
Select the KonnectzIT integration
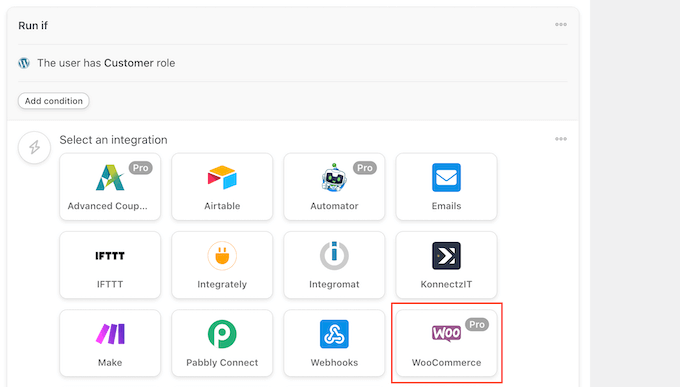tap(446, 265)
